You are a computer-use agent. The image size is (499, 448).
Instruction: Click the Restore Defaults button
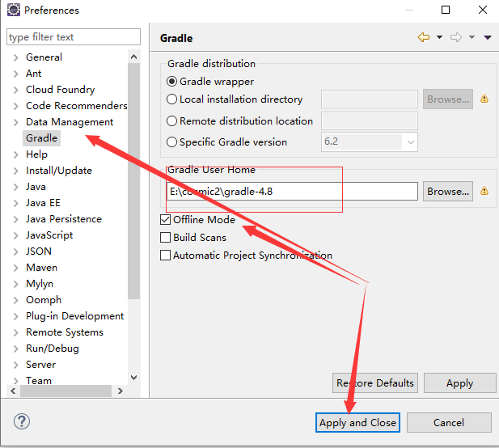[x=375, y=382]
